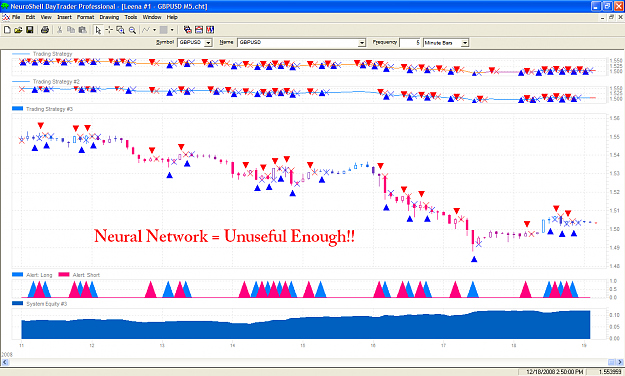The width and height of the screenshot is (625, 376).
Task: Create a new chart with the New icon
Action: click(x=7, y=30)
